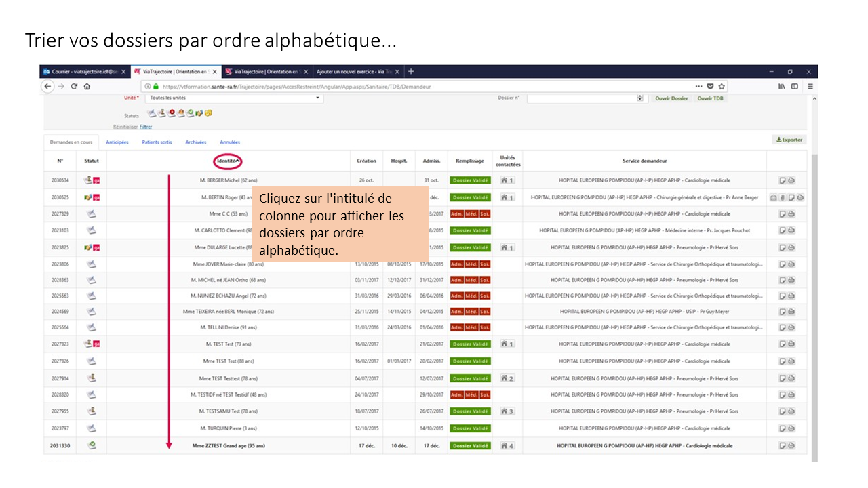Click the browser home icon
Image resolution: width=868 pixels, height=488 pixels.
[x=87, y=87]
